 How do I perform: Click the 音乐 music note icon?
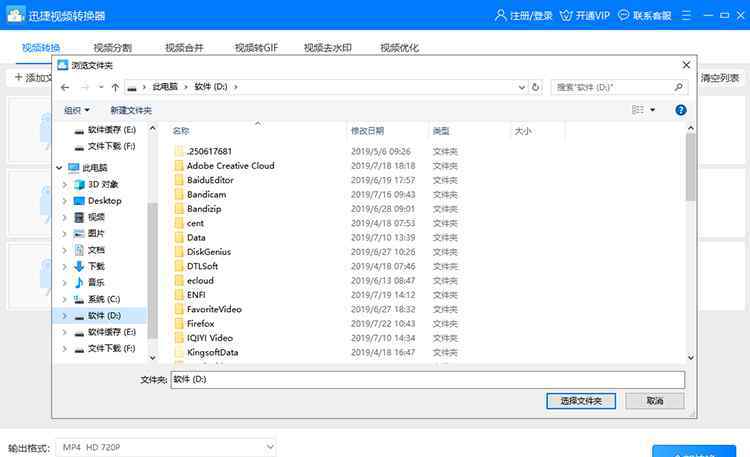tap(79, 282)
